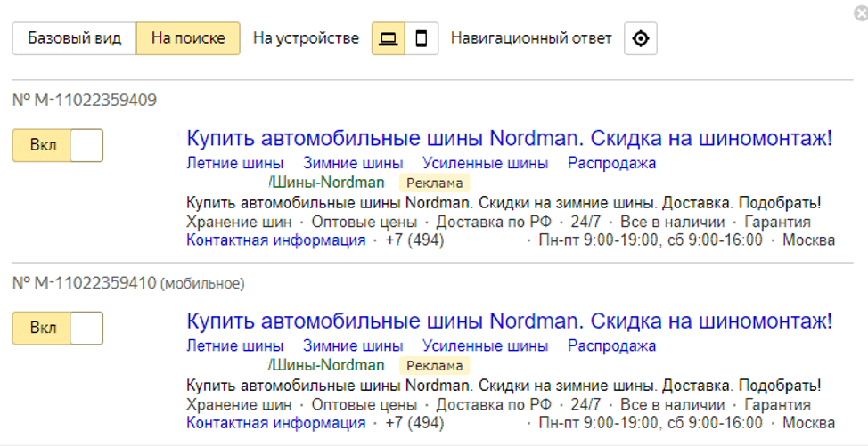Click 24/7 callout in mobile ad
This screenshot has height=447, width=868.
585,405
